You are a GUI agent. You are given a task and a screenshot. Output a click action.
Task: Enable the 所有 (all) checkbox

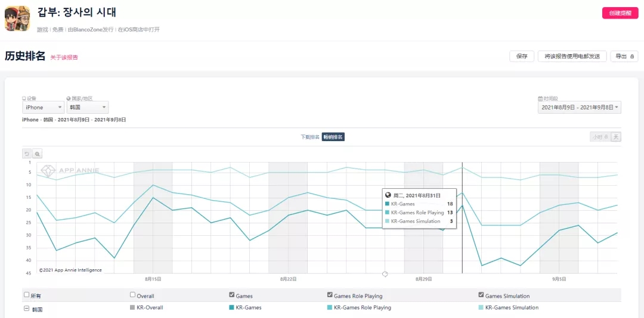pos(26,295)
